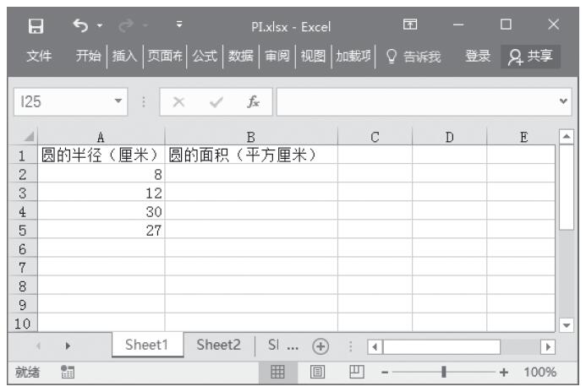Click the New Sheet plus icon

[319, 346]
